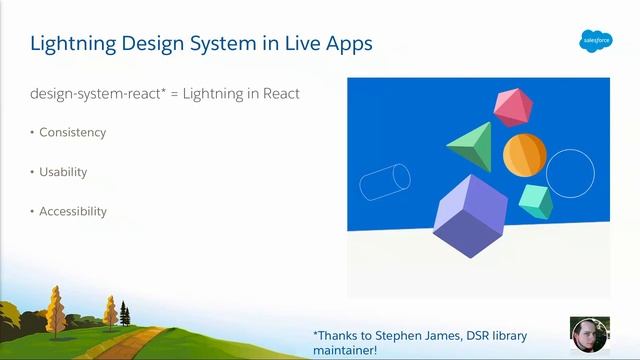Screen dimensions: 640x360
Task: Click the shapes illustration image
Action: 478,187
